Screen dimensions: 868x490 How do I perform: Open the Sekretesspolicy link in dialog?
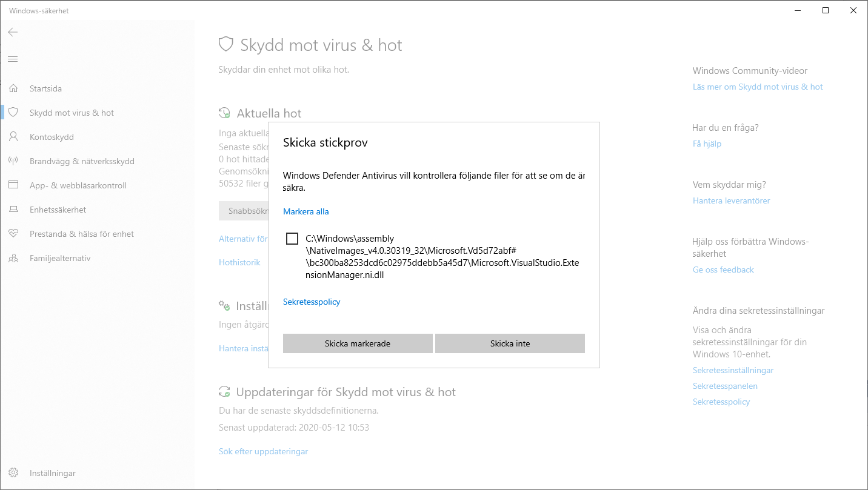[312, 302]
